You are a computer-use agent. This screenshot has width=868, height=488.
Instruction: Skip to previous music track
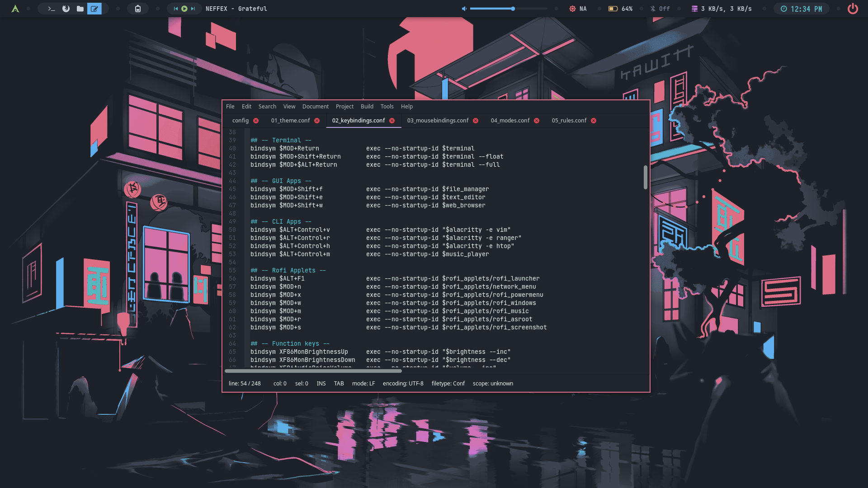pyautogui.click(x=176, y=9)
